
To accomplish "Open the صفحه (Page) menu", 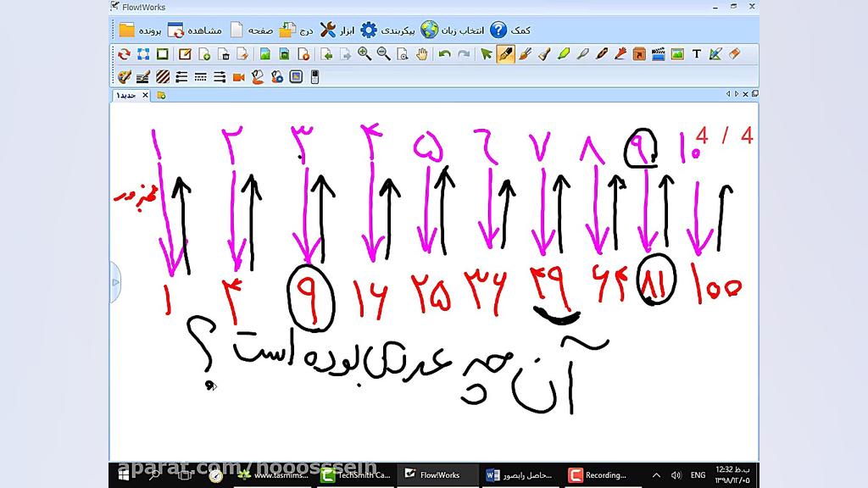I will tap(252, 30).
